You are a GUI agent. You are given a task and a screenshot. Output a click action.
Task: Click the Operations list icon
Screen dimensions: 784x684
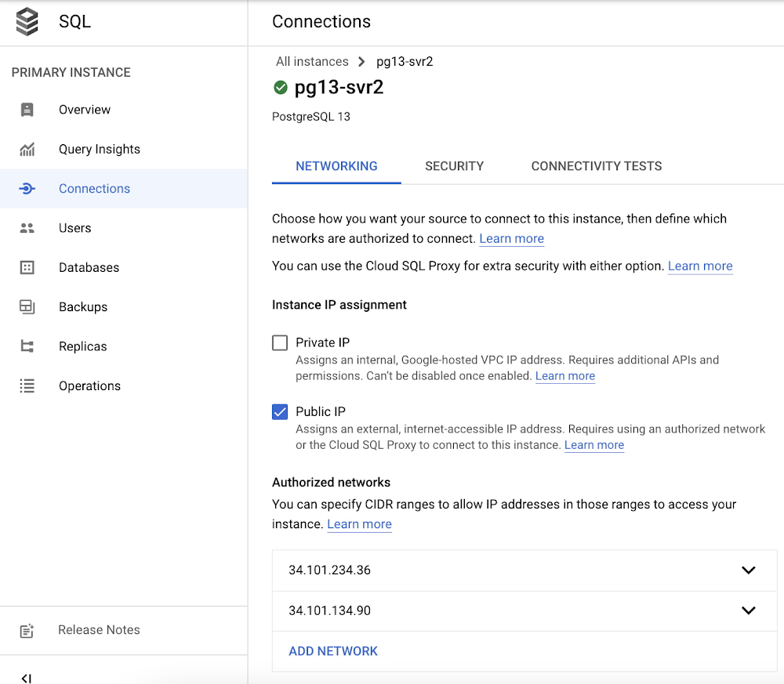pyautogui.click(x=27, y=385)
